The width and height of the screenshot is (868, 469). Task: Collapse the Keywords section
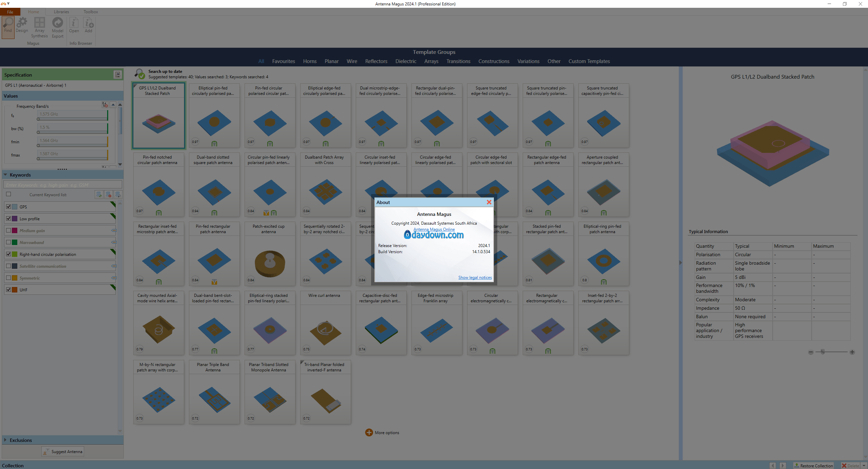click(5, 175)
